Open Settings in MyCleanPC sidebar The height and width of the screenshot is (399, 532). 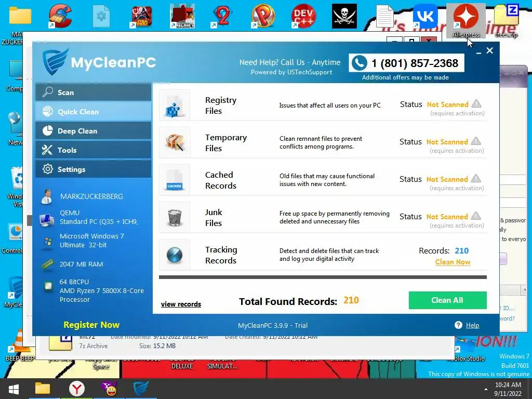94,169
